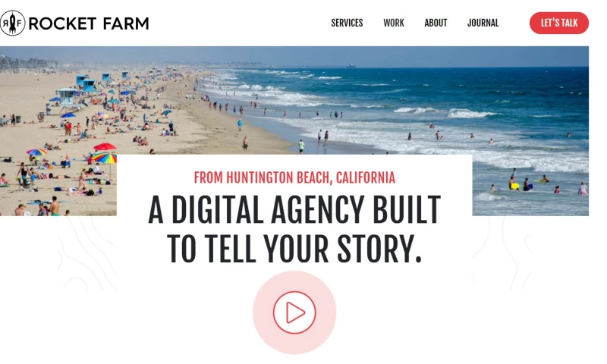The height and width of the screenshot is (364, 607).
Task: Click the faint contour lines left of headline
Action: [x=87, y=253]
